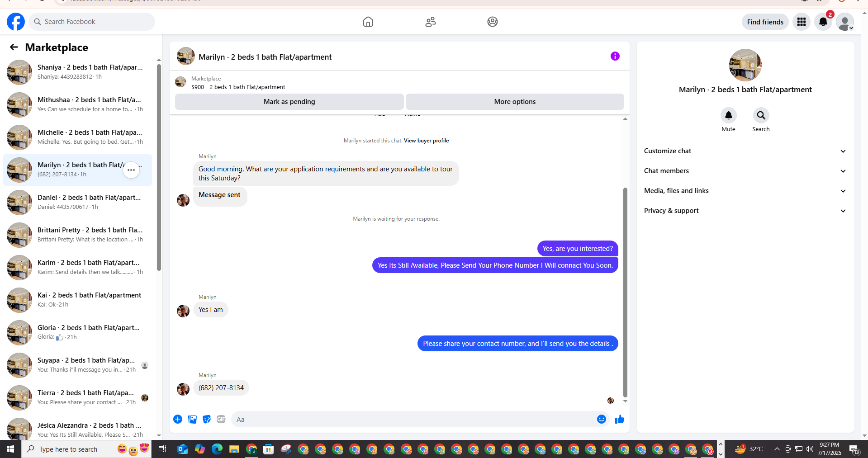Open Brittani Pretty's conversation
The image size is (868, 458).
pos(78,235)
